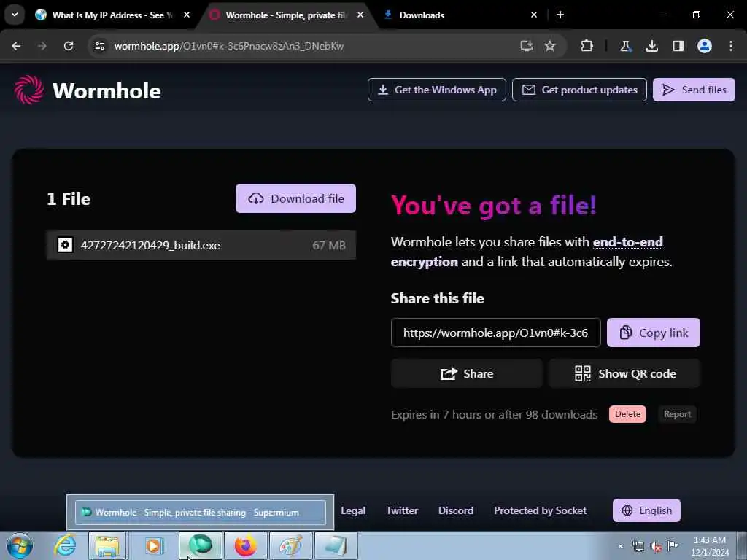Click the Supermium taskbar window preview
747x560 pixels.
[x=200, y=513]
